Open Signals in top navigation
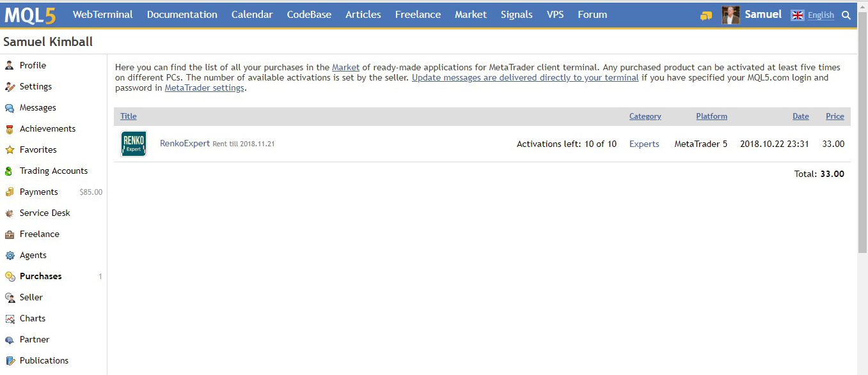The image size is (868, 375). click(517, 15)
